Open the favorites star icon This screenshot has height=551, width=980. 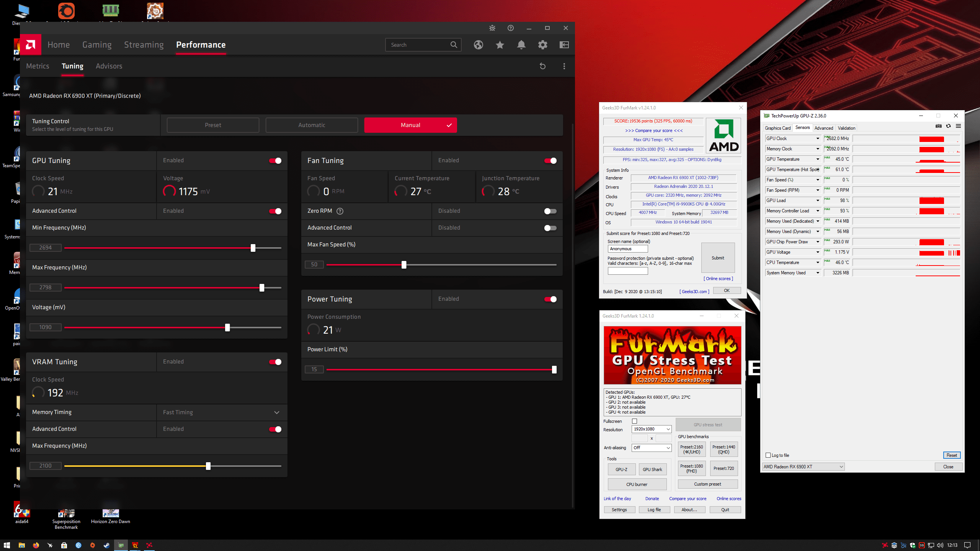(x=500, y=45)
